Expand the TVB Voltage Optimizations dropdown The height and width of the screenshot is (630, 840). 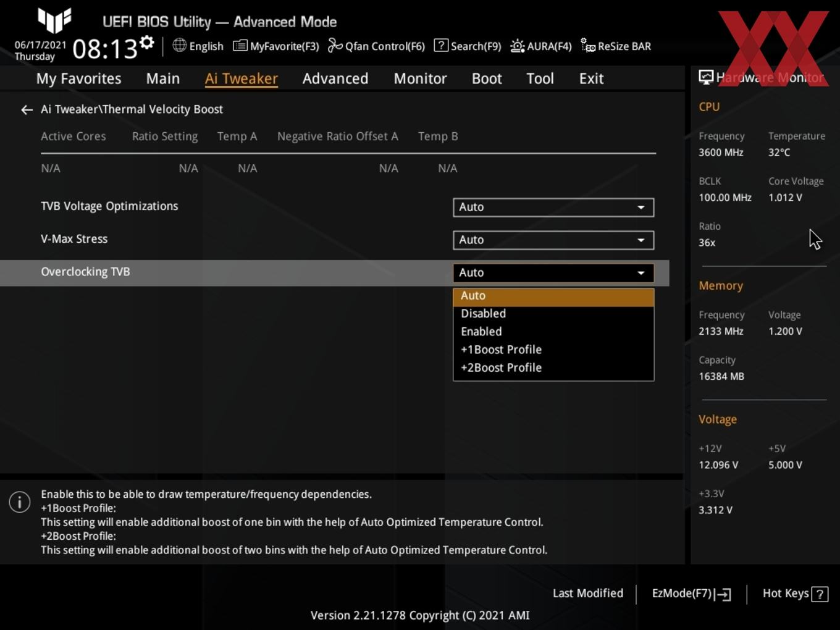[x=553, y=208]
